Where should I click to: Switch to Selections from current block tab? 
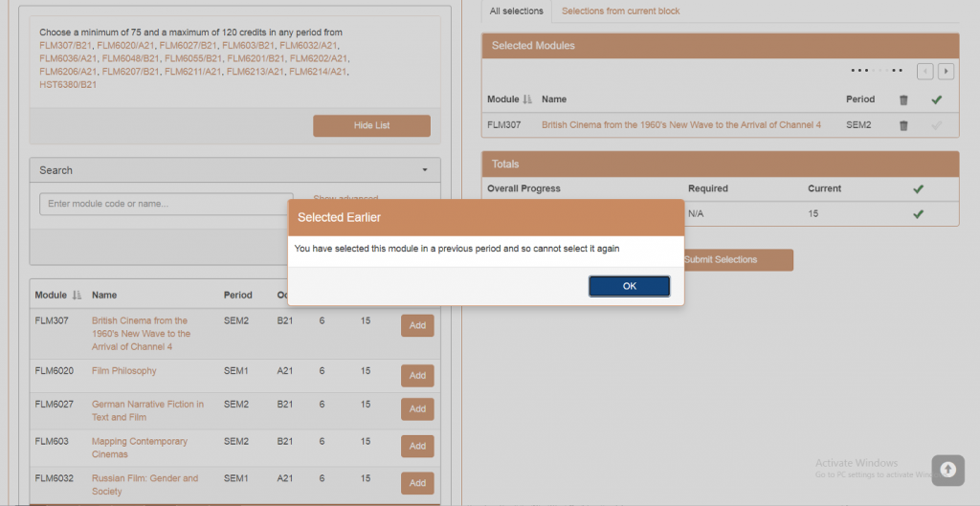(x=621, y=11)
